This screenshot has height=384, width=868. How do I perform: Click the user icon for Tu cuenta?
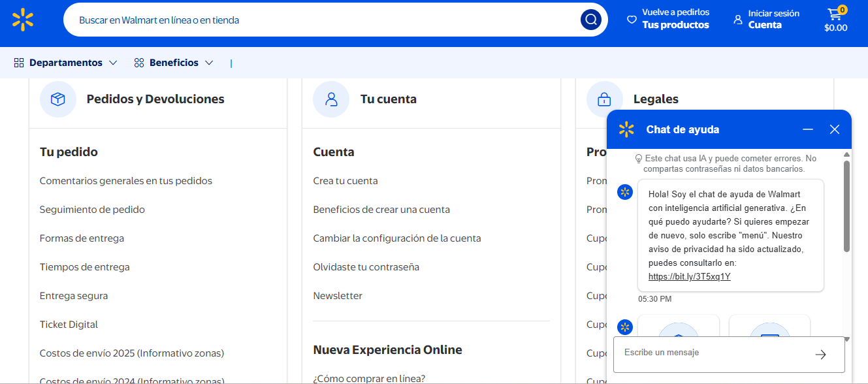331,99
